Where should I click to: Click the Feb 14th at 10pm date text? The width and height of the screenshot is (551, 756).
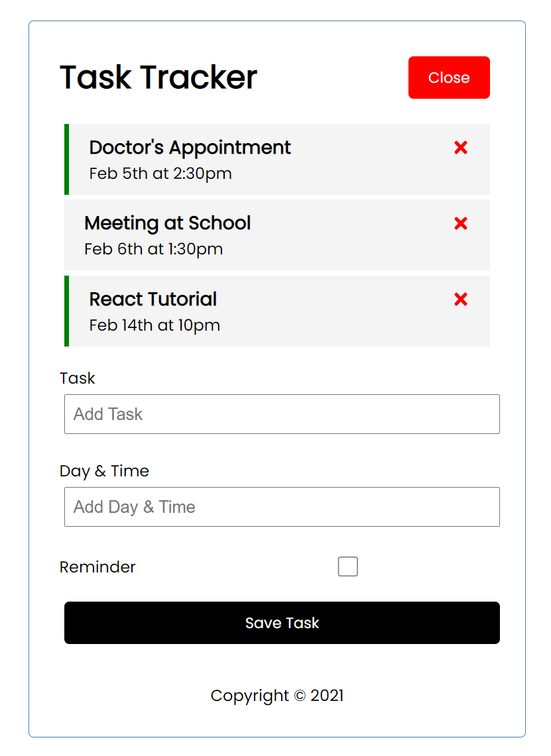[x=154, y=325]
